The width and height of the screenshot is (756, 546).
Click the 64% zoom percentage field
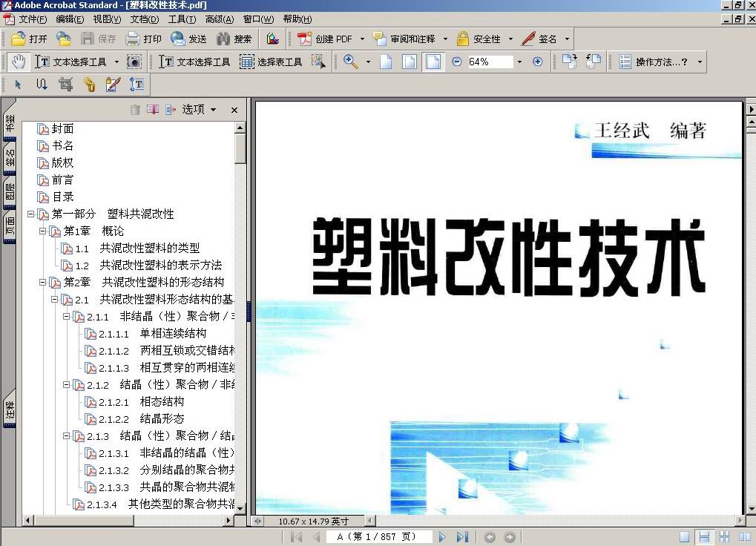[490, 62]
